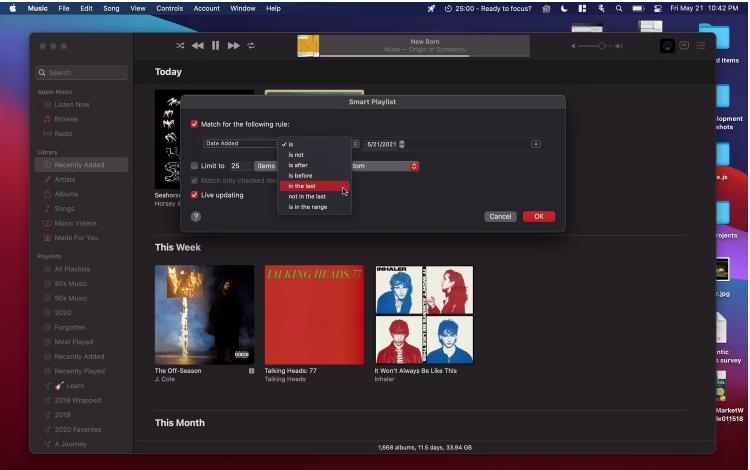Choose 'is not' in the condition menu
This screenshot has height=470, width=750.
315,155
